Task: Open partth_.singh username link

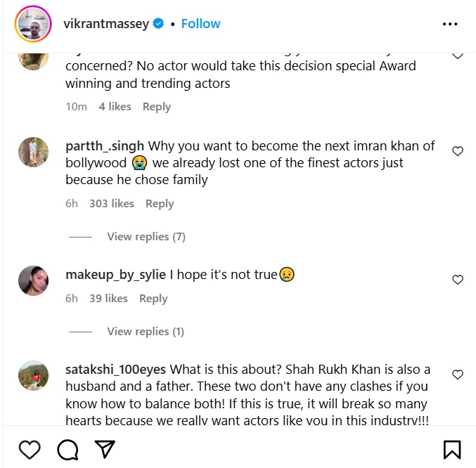Action: (x=105, y=146)
